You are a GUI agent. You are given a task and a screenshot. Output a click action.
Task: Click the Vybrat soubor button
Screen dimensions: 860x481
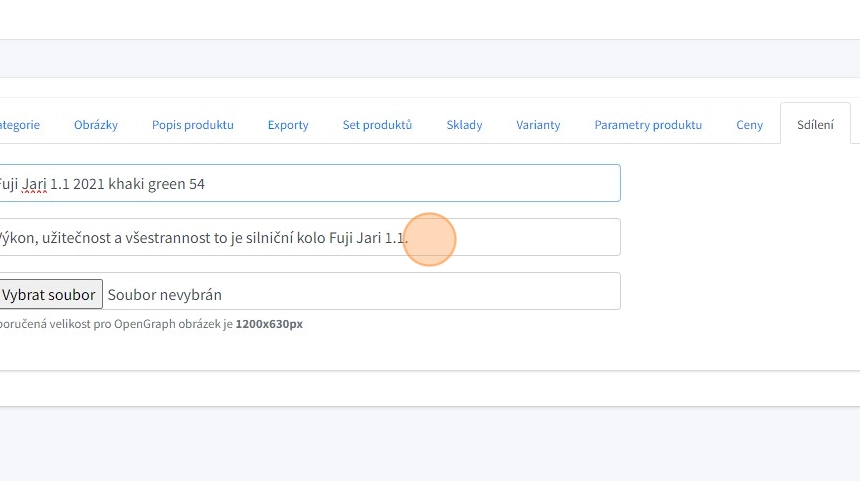49,294
